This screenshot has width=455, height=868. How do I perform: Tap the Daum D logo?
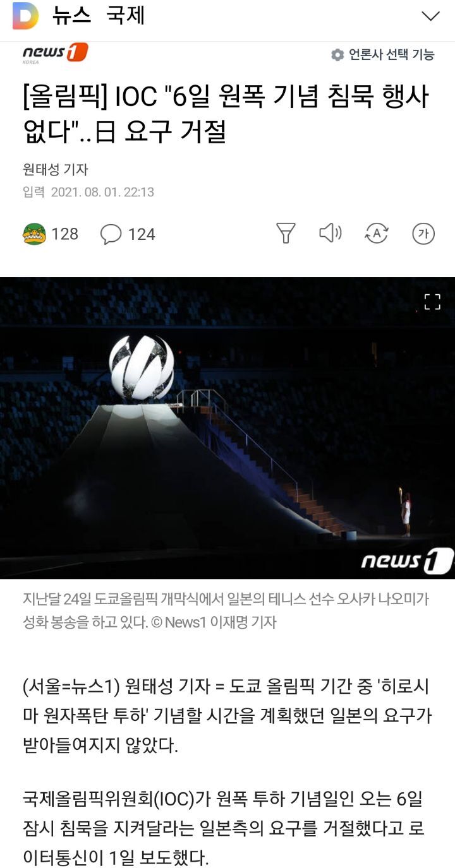(25, 16)
